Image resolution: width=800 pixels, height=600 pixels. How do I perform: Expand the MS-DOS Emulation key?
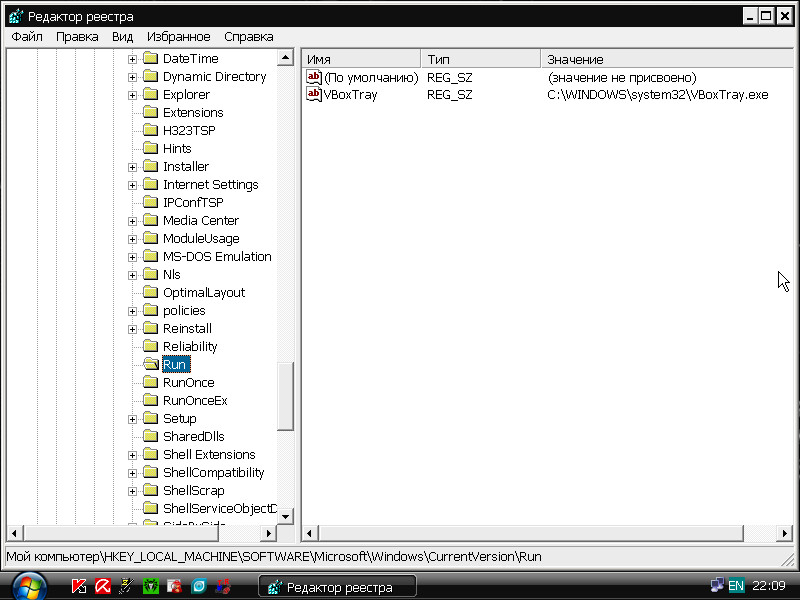pyautogui.click(x=132, y=257)
